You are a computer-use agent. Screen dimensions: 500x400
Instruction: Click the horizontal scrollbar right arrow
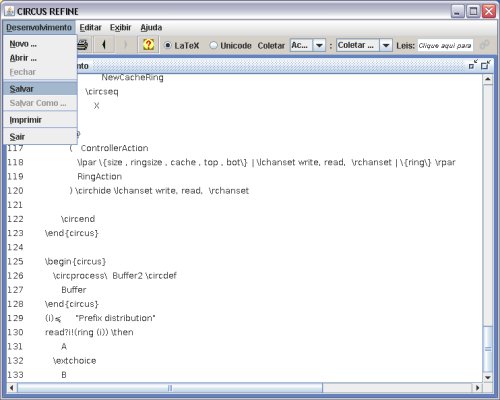point(478,388)
